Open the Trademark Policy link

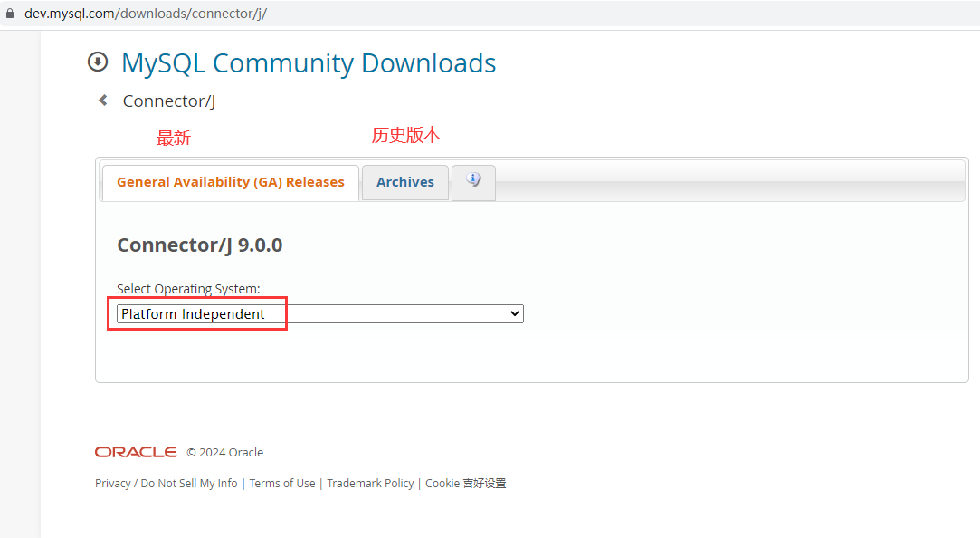pos(370,483)
